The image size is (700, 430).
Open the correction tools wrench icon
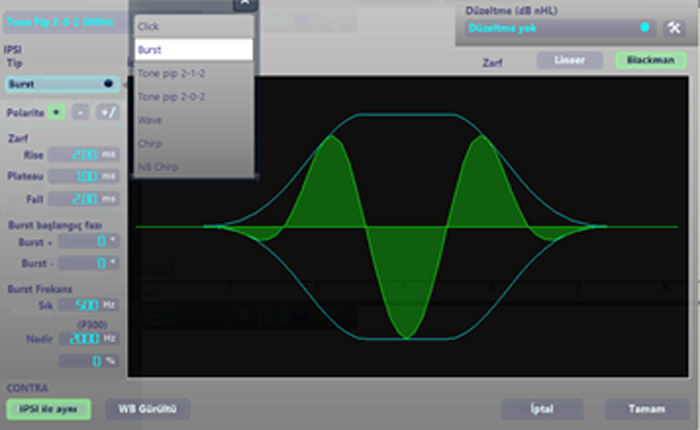click(x=673, y=27)
